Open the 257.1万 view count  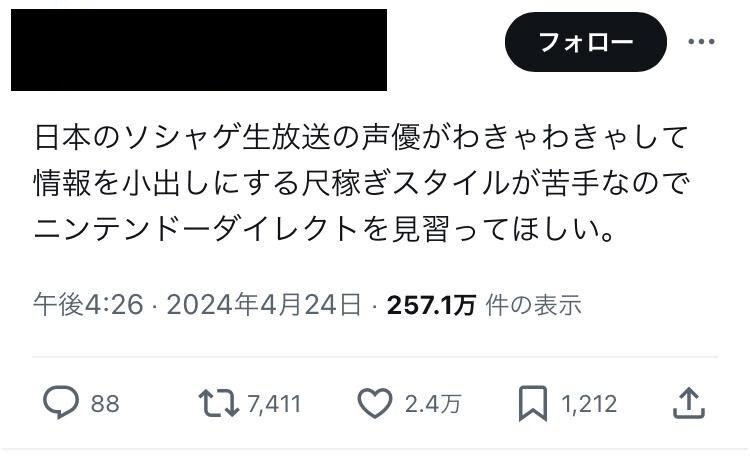point(431,305)
